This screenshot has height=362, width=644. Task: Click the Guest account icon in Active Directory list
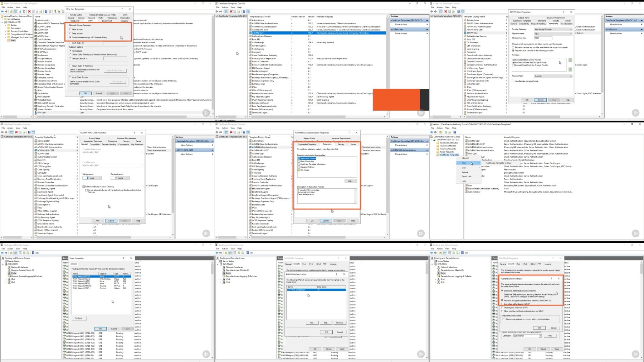pyautogui.click(x=36, y=90)
